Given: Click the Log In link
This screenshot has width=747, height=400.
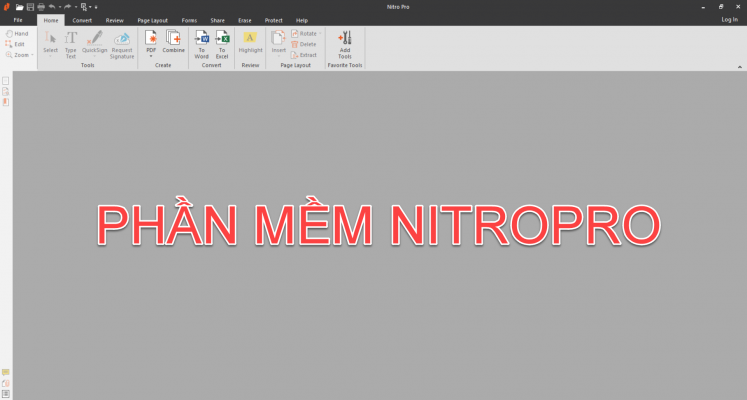Looking at the screenshot, I should (x=729, y=20).
